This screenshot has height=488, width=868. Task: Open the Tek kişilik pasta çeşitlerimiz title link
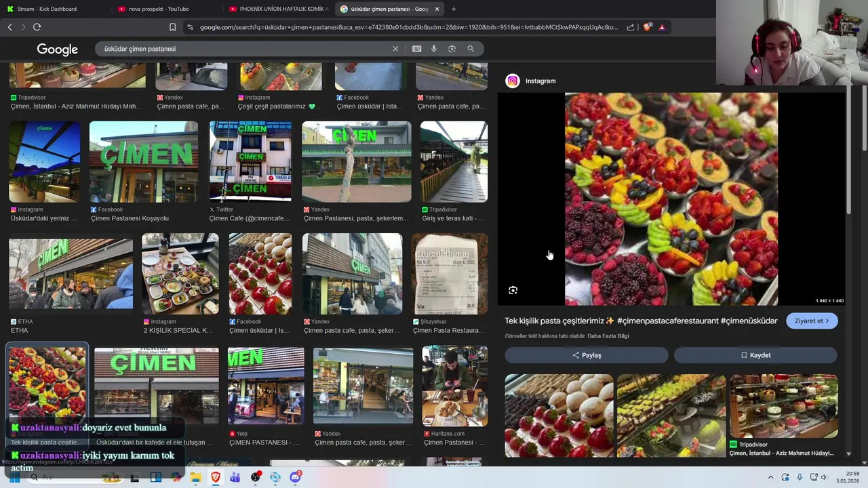641,321
